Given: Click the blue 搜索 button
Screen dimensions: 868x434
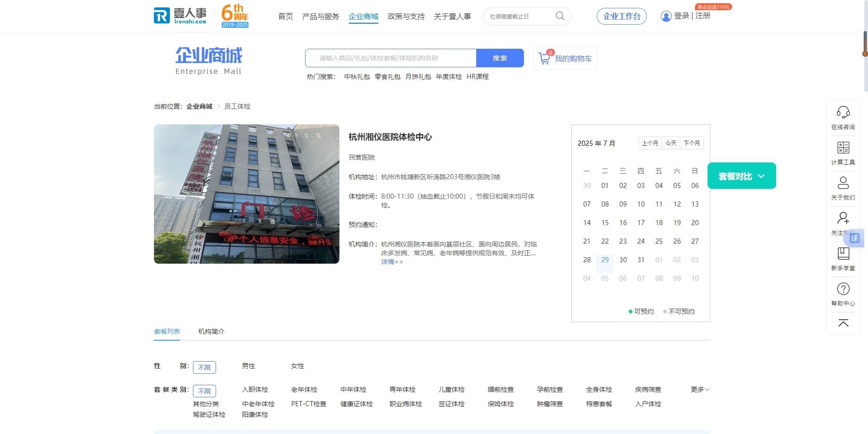Looking at the screenshot, I should coord(500,58).
